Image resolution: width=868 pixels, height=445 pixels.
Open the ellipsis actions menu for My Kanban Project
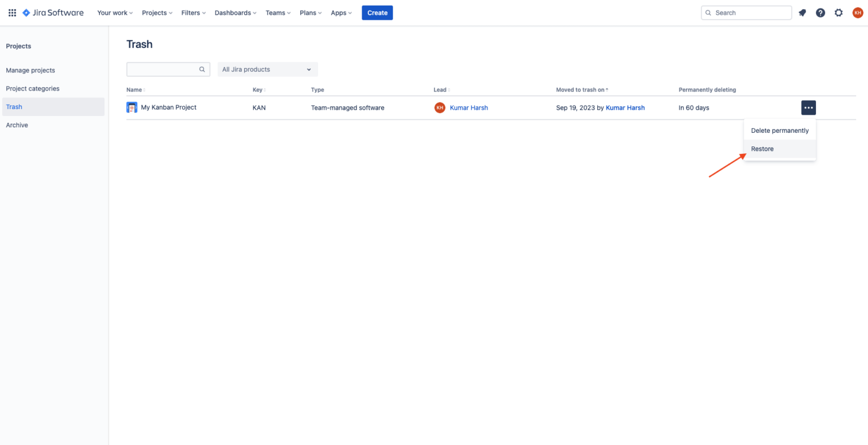[808, 107]
